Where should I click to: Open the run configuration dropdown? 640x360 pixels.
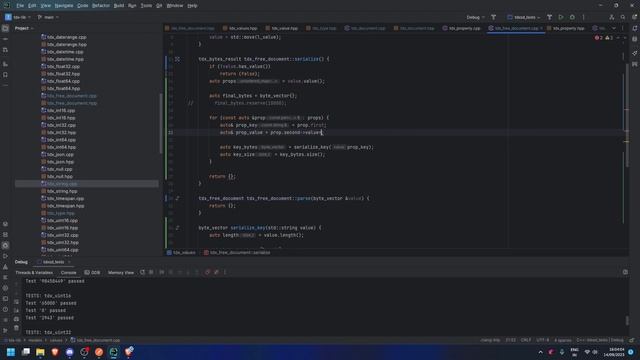524,17
